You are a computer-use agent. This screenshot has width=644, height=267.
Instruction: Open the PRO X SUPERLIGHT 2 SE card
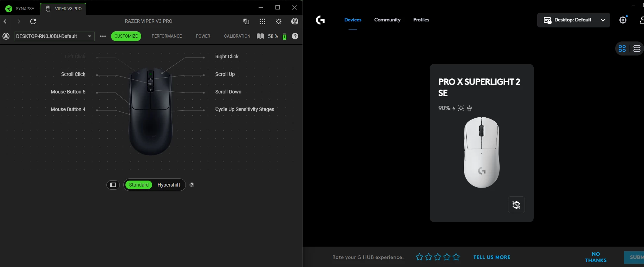pos(482,143)
